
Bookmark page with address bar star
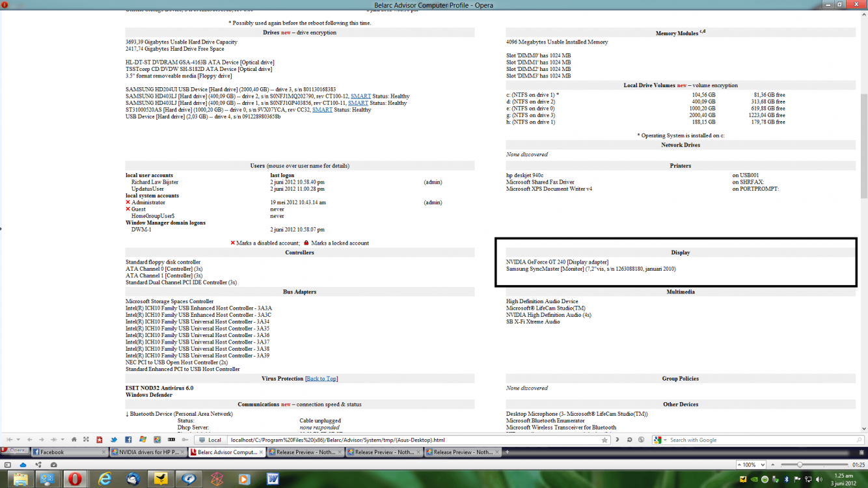[x=604, y=441]
